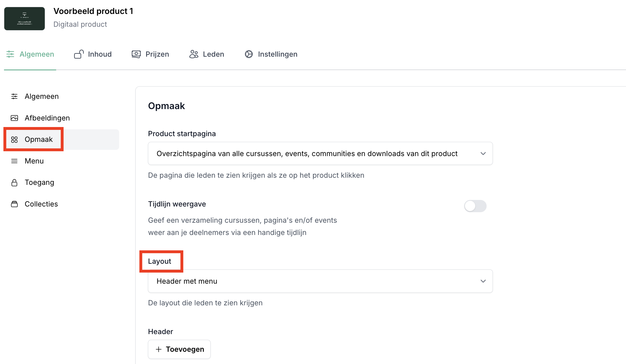
Task: Go to Collecties in the sidebar
Action: [x=41, y=204]
